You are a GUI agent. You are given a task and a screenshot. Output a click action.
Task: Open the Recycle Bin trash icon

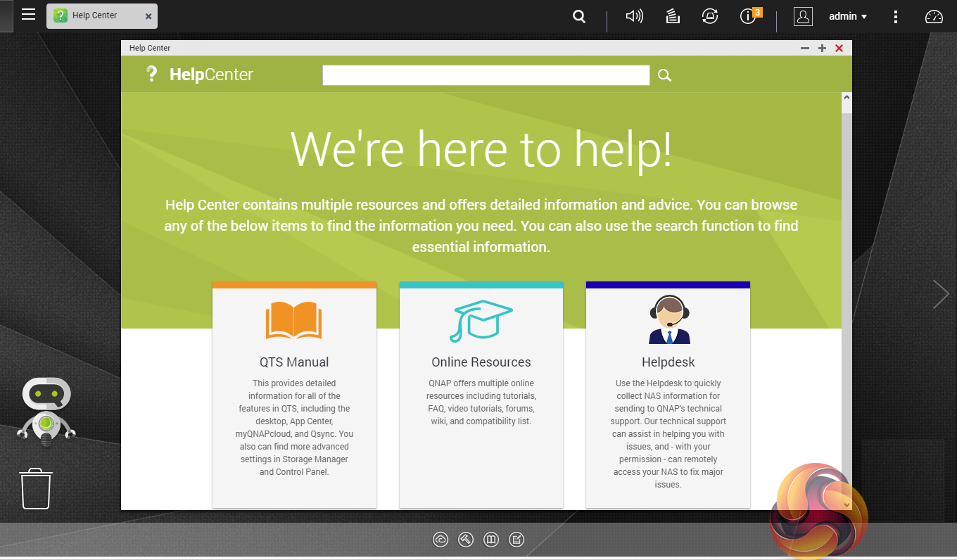[x=36, y=488]
